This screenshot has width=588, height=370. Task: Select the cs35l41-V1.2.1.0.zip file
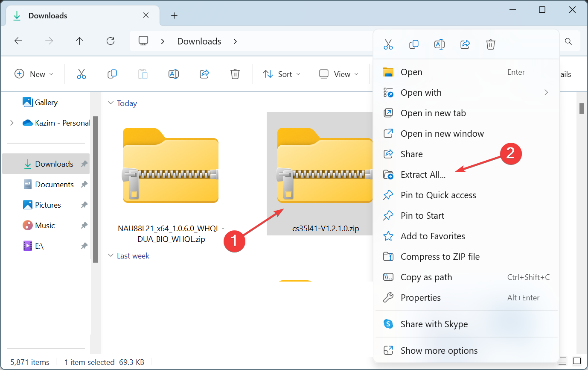(320, 174)
